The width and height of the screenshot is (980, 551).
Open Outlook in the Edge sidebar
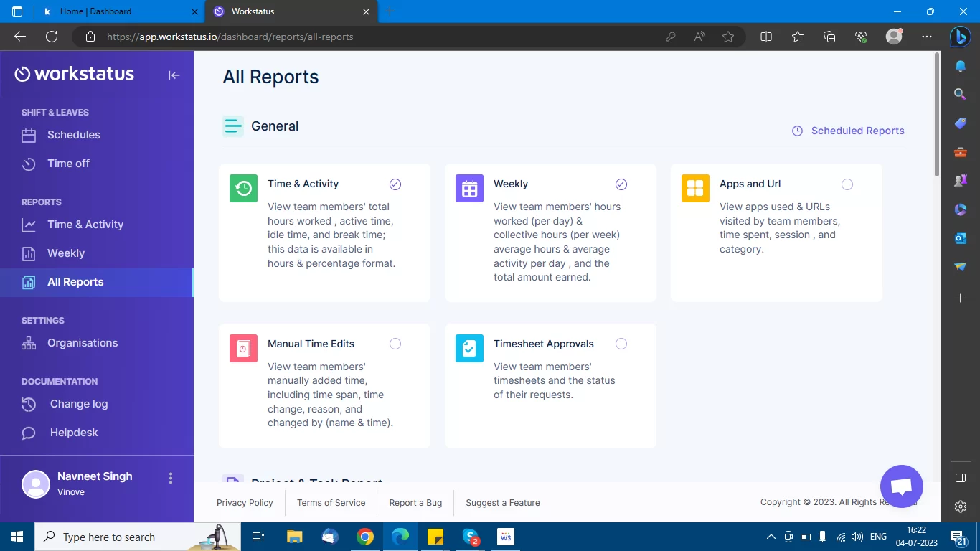coord(960,238)
